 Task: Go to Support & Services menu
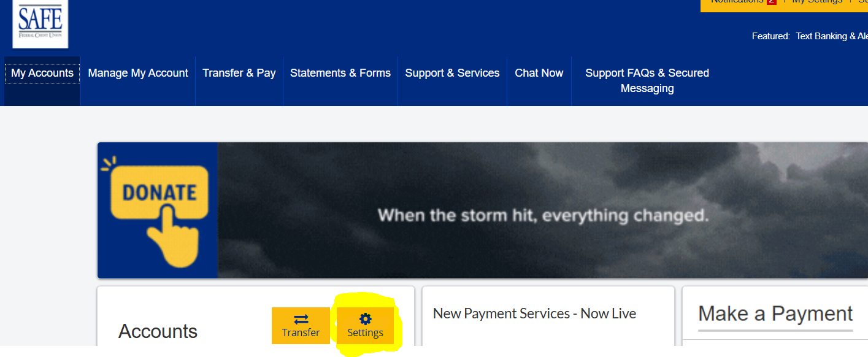click(x=453, y=73)
